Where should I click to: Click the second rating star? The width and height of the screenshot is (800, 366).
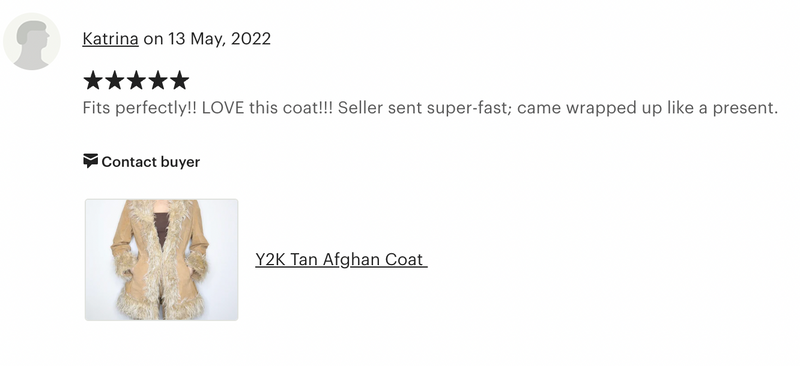pyautogui.click(x=114, y=80)
